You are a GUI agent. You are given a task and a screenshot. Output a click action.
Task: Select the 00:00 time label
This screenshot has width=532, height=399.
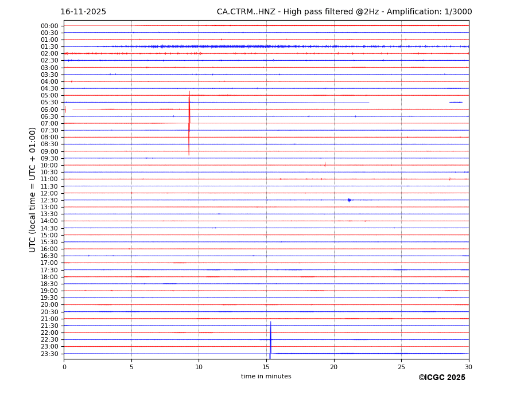point(49,26)
